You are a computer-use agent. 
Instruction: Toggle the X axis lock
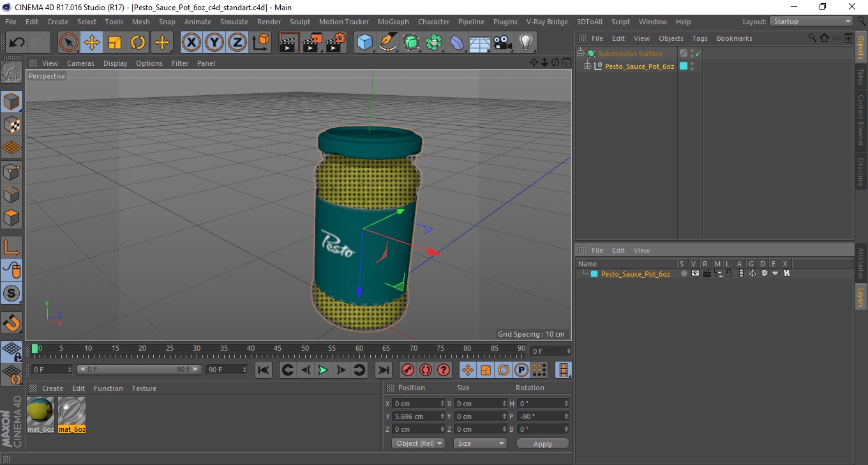191,43
